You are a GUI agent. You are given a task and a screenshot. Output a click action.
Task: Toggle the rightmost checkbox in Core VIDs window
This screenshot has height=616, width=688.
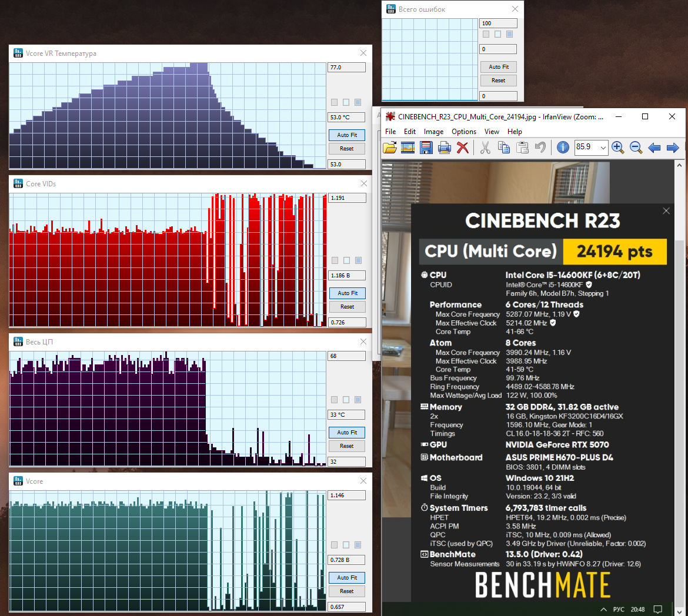click(359, 260)
